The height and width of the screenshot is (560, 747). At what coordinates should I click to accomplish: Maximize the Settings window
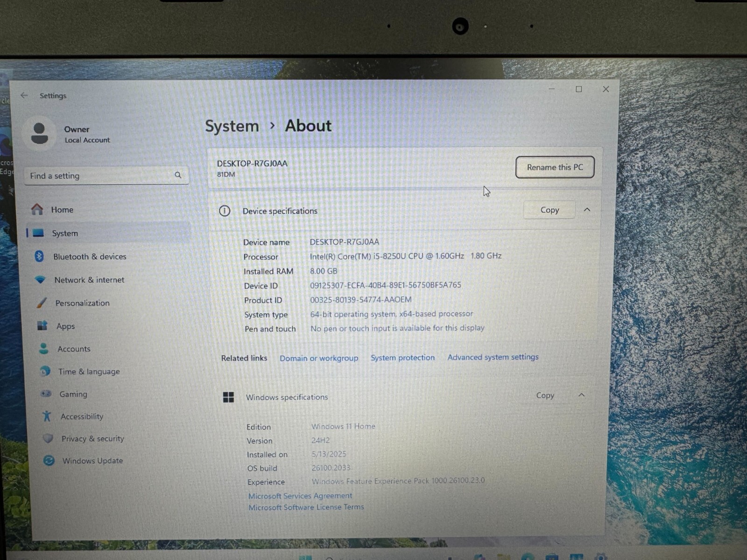click(578, 89)
